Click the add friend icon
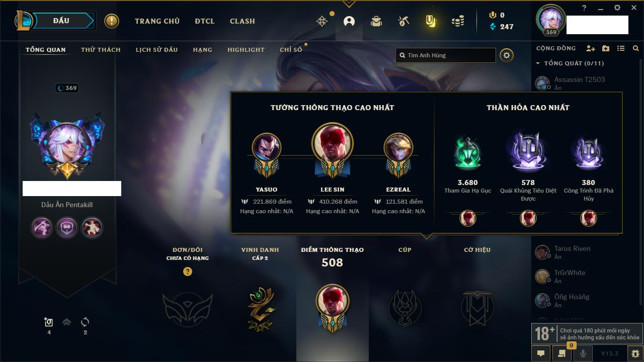 point(591,48)
